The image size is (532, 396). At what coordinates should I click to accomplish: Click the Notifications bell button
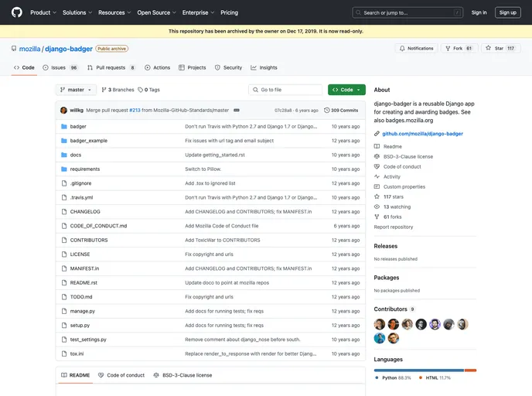pyautogui.click(x=416, y=48)
